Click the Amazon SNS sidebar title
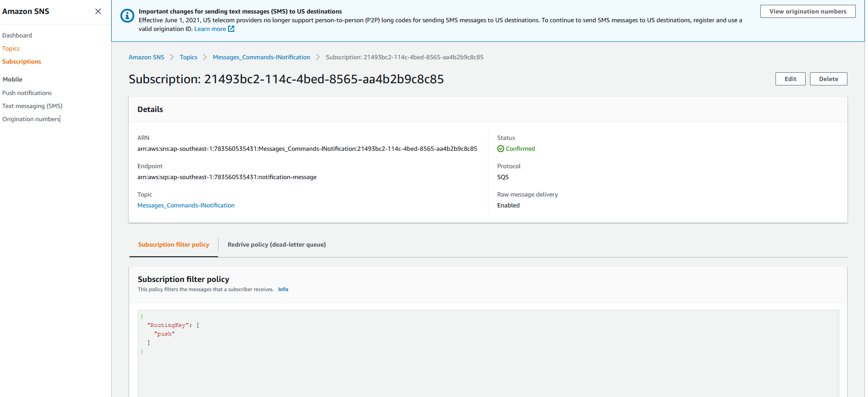 tap(26, 11)
